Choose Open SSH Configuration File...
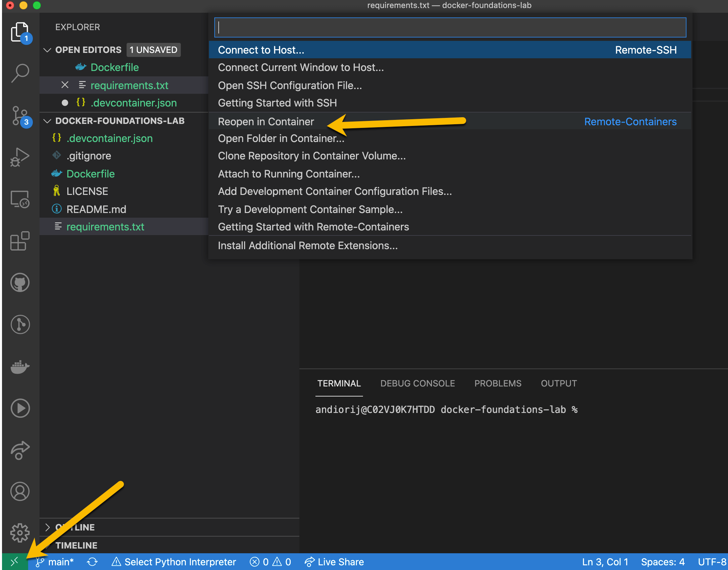 coord(450,85)
